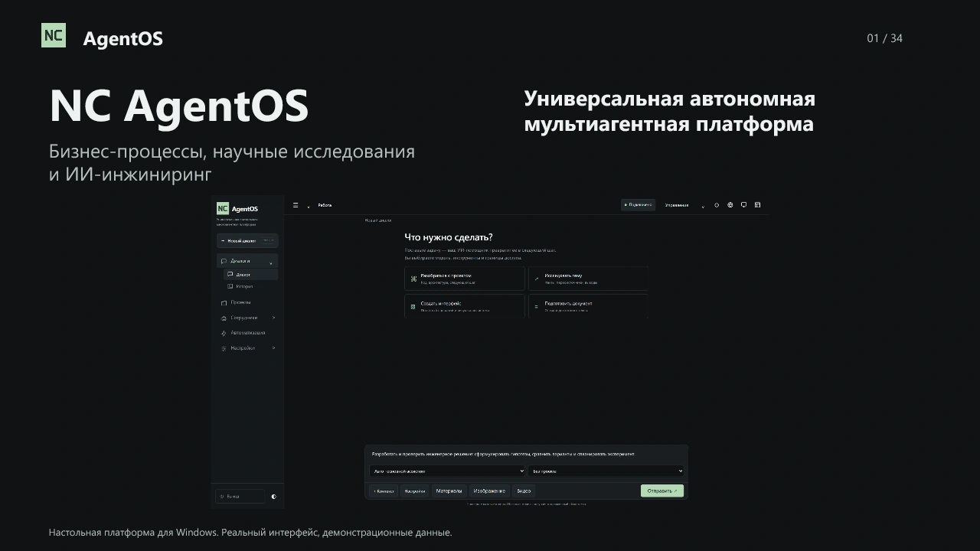Select Диалог in the sidebar
980x551 pixels.
coord(250,274)
